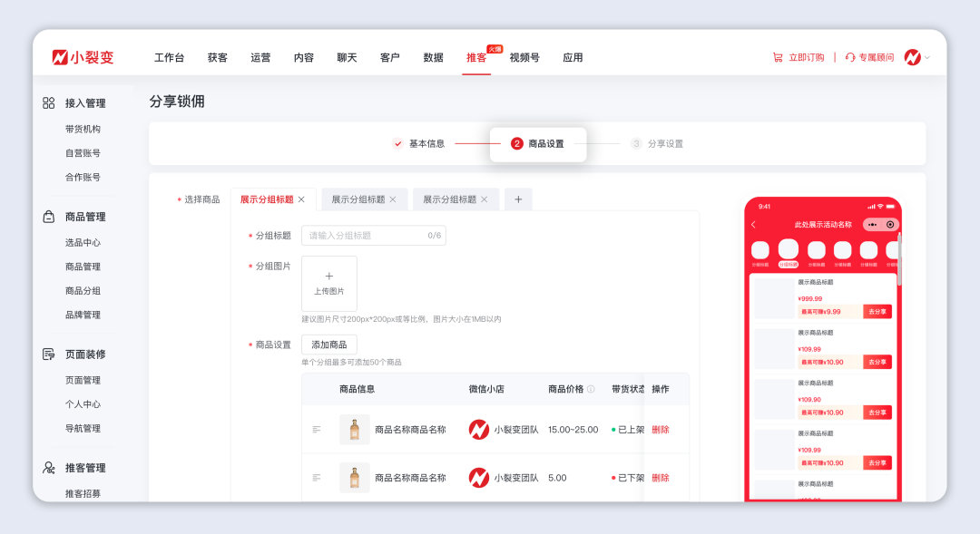Click the 页面装修 page icon in sidebar
Image resolution: width=980 pixels, height=534 pixels.
point(50,354)
